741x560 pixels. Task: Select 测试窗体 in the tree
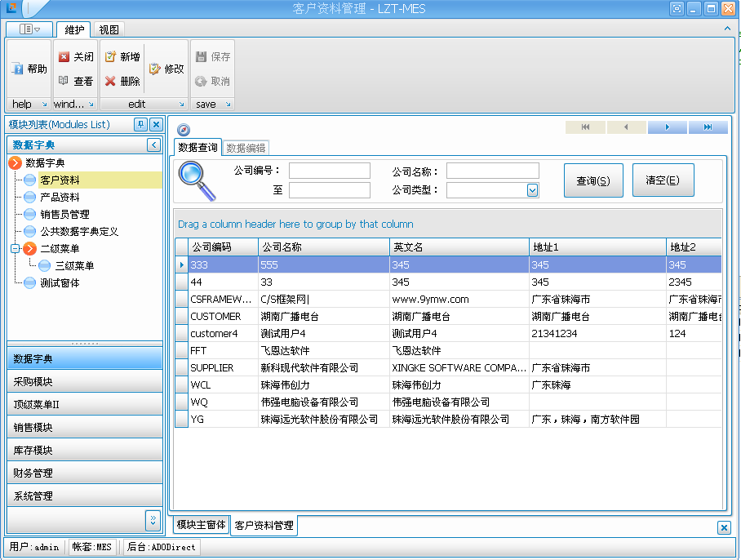(x=60, y=282)
